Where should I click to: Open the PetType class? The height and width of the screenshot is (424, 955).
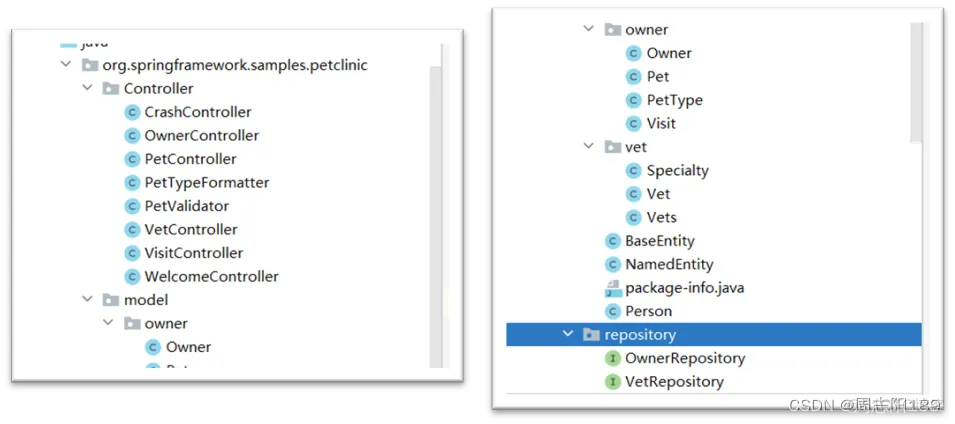(x=674, y=100)
